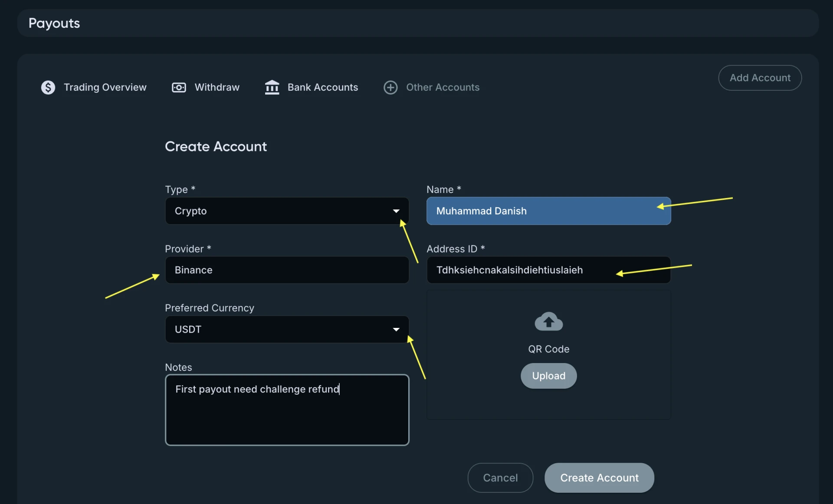Open the Trading Overview tab

pyautogui.click(x=105, y=88)
